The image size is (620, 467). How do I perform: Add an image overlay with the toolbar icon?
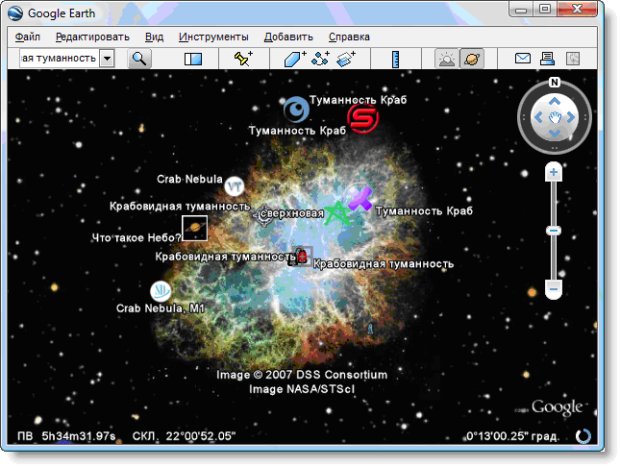[x=345, y=59]
